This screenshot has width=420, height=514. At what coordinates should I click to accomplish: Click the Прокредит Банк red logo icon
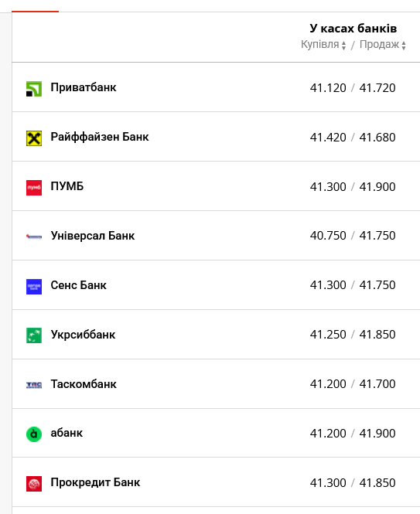[34, 484]
